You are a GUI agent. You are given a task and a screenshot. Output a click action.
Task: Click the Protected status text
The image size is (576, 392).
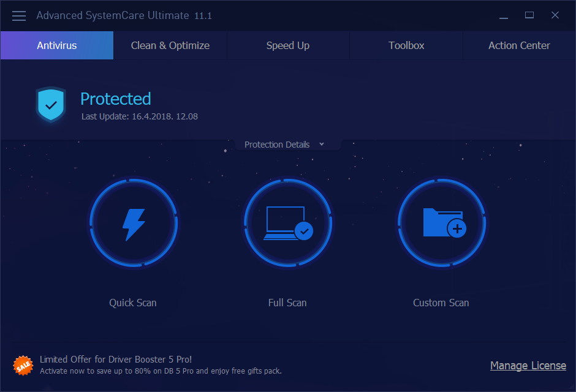pos(116,99)
